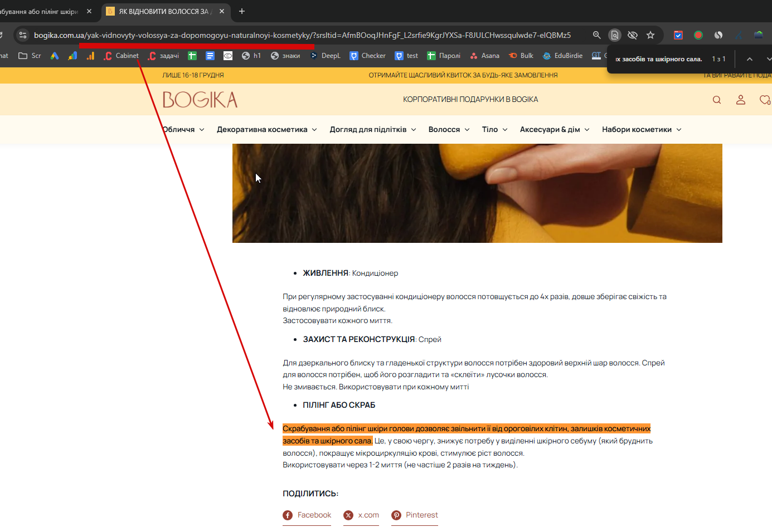
Task: Open the Asana bookmark
Action: pos(484,56)
